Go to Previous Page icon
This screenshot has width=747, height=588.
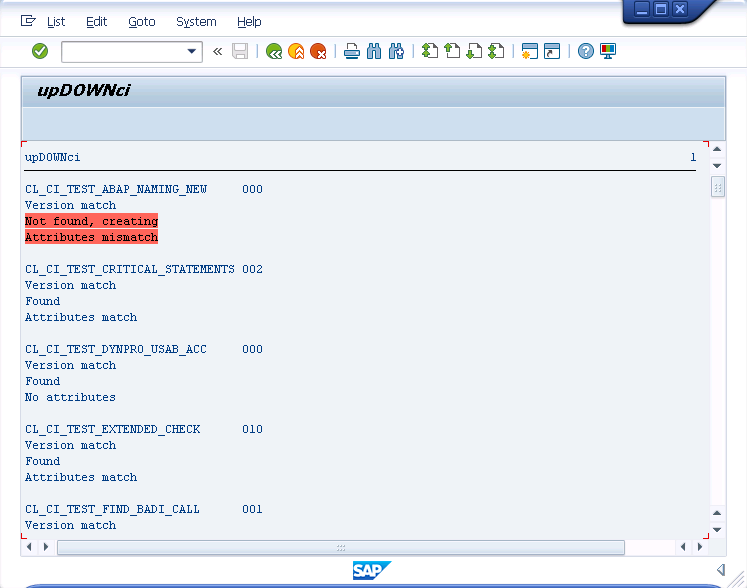pos(452,51)
